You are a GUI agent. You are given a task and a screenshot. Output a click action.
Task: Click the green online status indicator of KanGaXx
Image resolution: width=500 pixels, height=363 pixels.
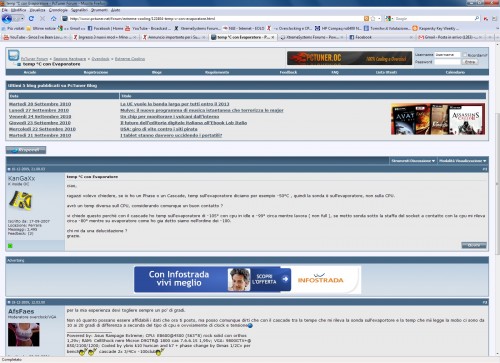(x=10, y=246)
